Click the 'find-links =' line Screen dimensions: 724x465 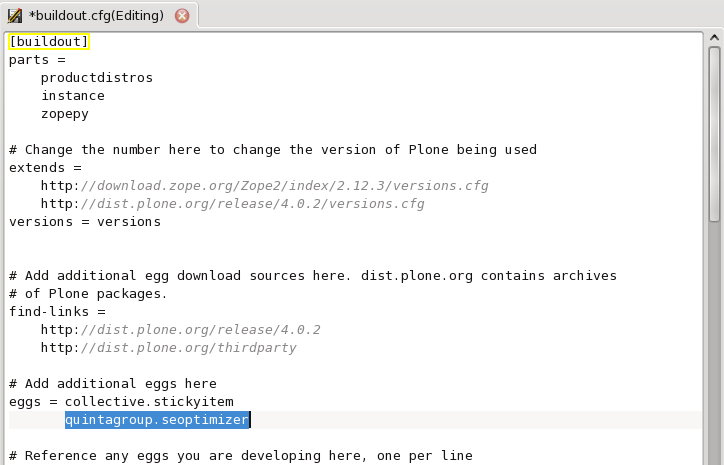(x=57, y=312)
